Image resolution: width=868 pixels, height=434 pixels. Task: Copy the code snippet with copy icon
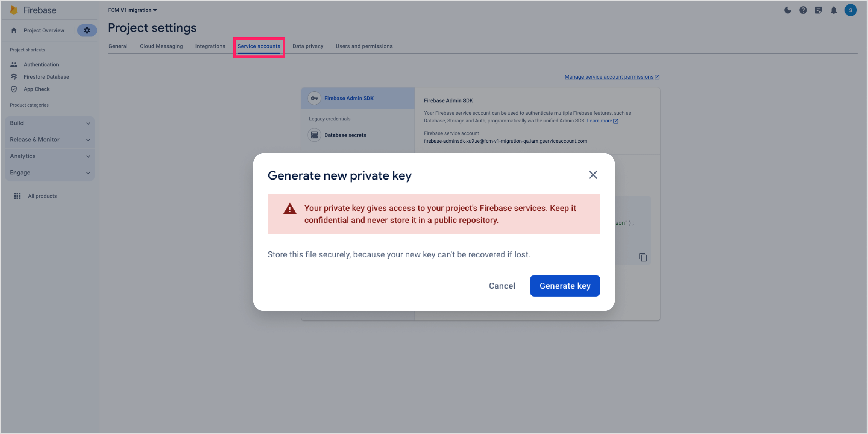[x=643, y=257]
